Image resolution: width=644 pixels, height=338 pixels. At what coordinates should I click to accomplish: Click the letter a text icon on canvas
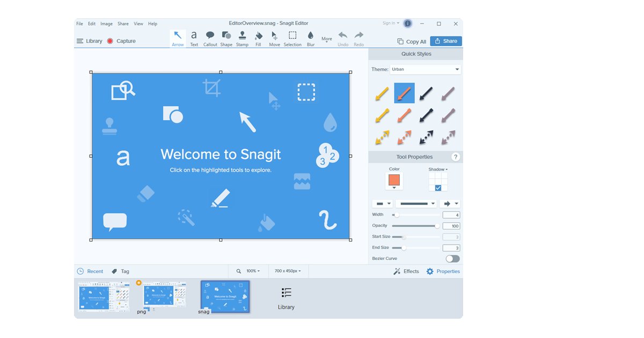tap(123, 158)
